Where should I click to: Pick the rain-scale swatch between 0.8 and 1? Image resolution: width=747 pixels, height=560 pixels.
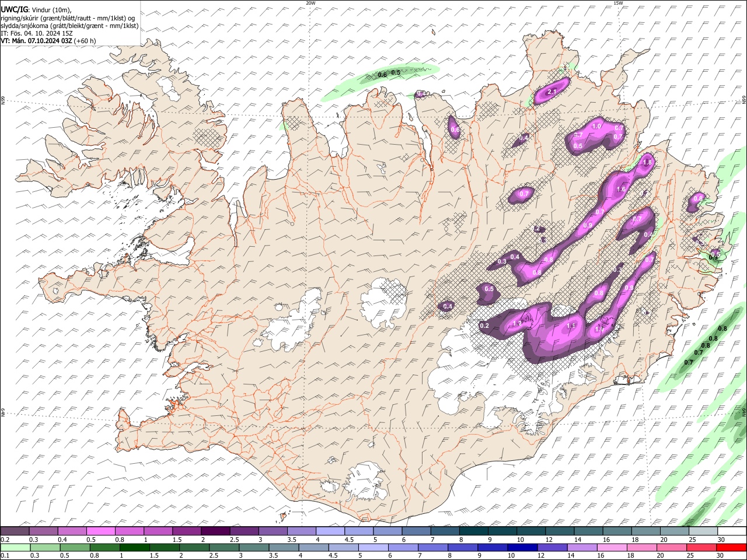104,547
